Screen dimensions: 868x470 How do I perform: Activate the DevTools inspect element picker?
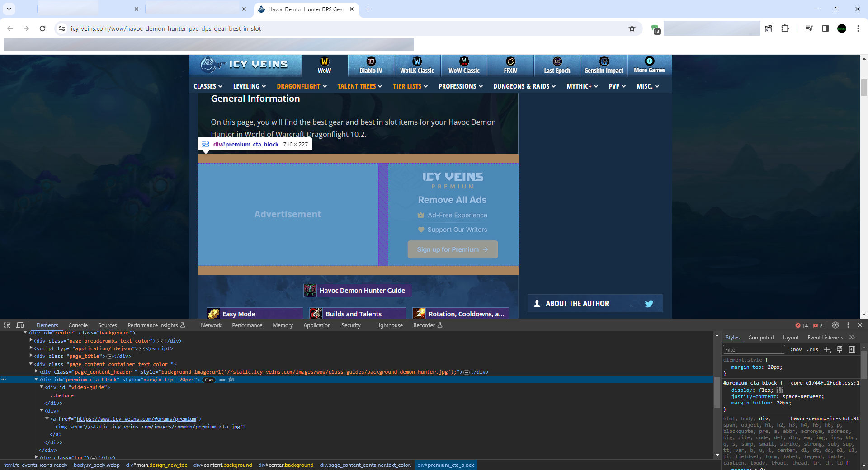(x=7, y=325)
